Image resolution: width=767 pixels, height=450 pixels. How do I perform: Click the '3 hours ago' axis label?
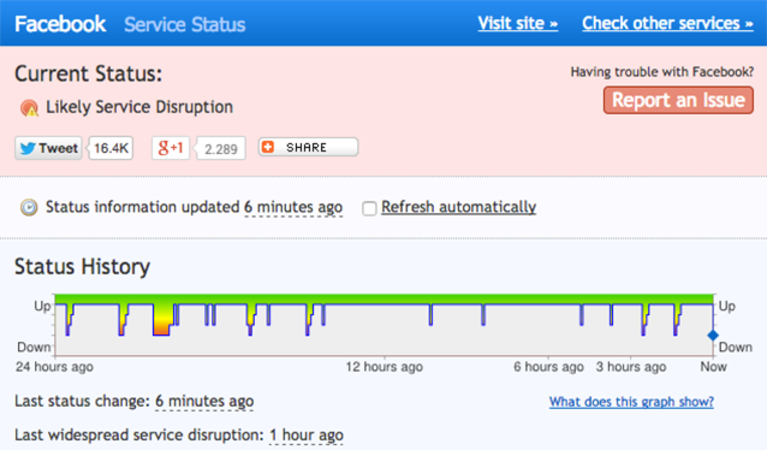point(631,367)
